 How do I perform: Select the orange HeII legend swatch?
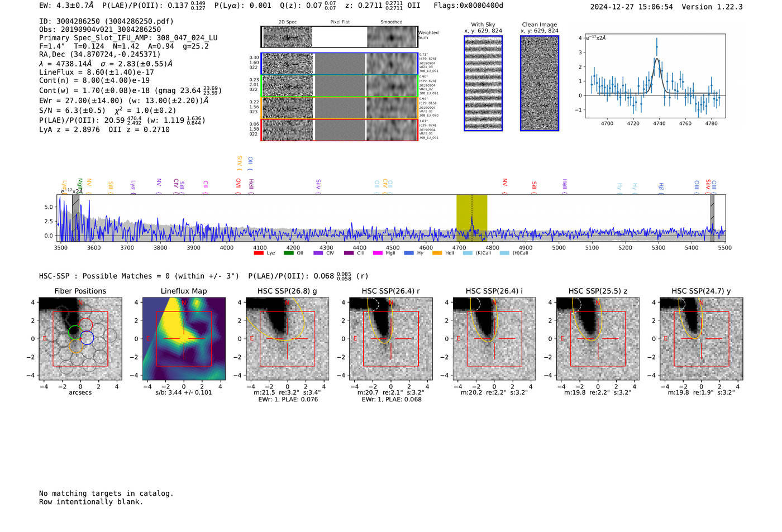[x=437, y=253]
